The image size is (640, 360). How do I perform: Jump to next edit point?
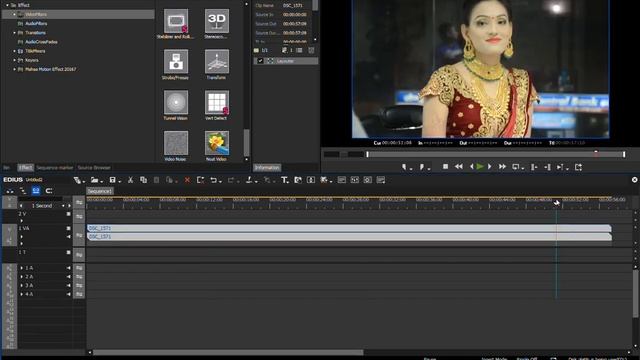tap(547, 167)
